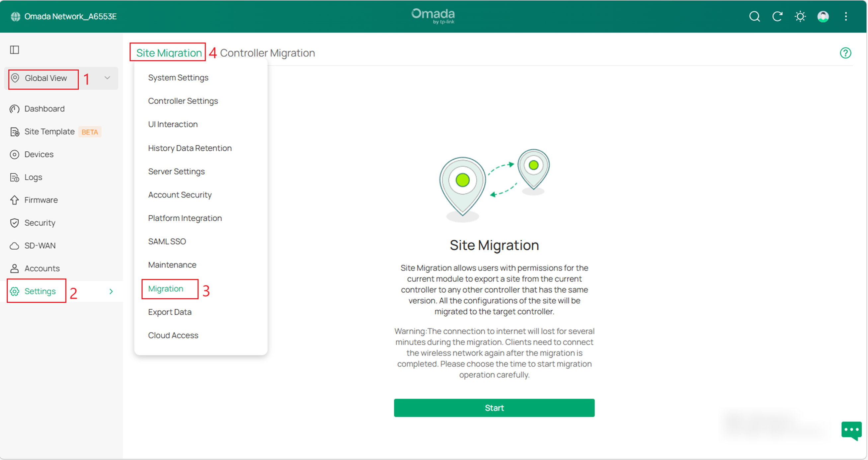Refresh the page using the reload icon
This screenshot has height=460, width=868.
pyautogui.click(x=777, y=17)
